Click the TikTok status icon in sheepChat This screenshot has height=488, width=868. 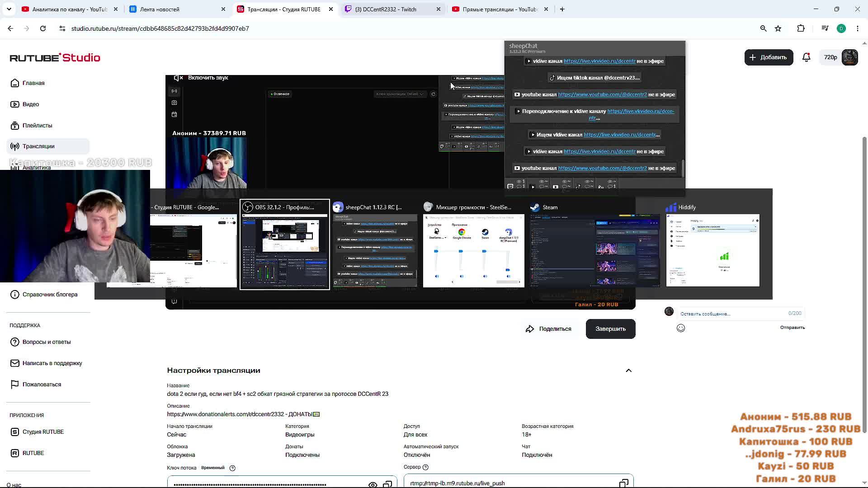[578, 187]
